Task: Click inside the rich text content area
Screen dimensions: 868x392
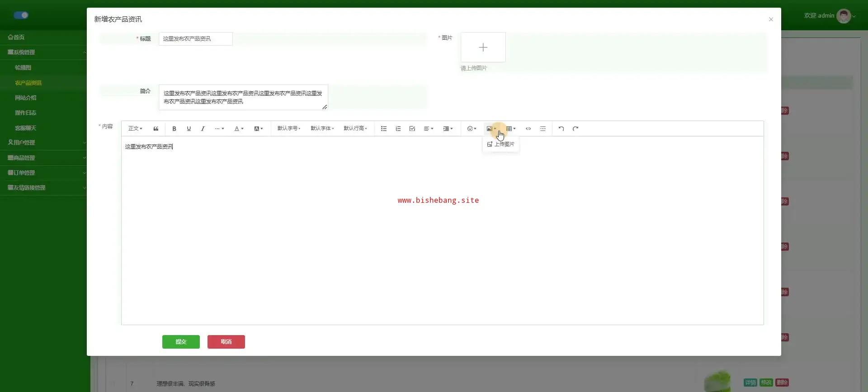Action: [443, 230]
